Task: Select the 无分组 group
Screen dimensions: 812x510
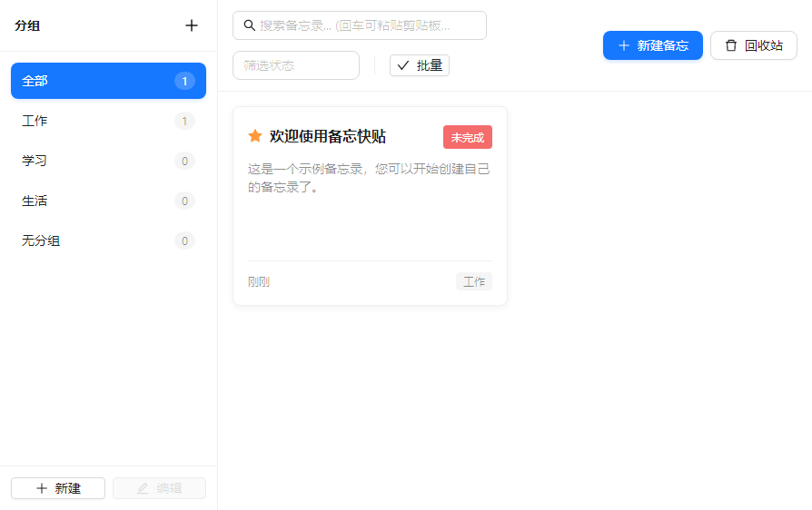Action: (x=108, y=240)
